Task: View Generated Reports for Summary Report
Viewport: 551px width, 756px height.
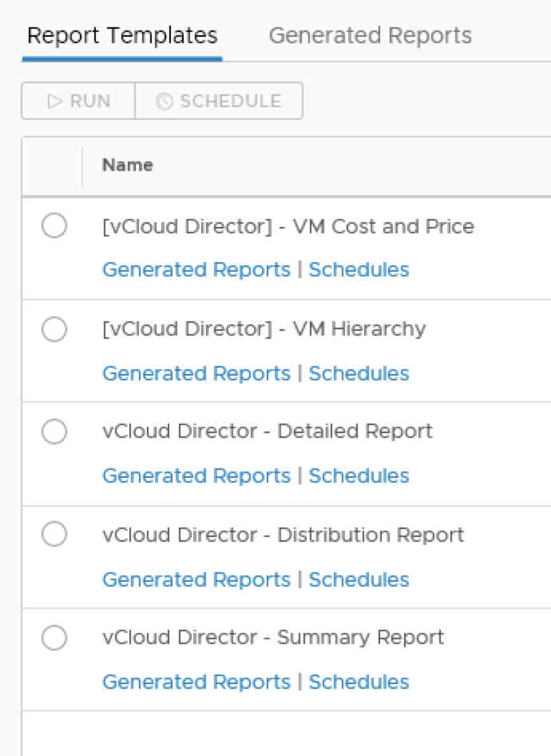Action: [196, 682]
